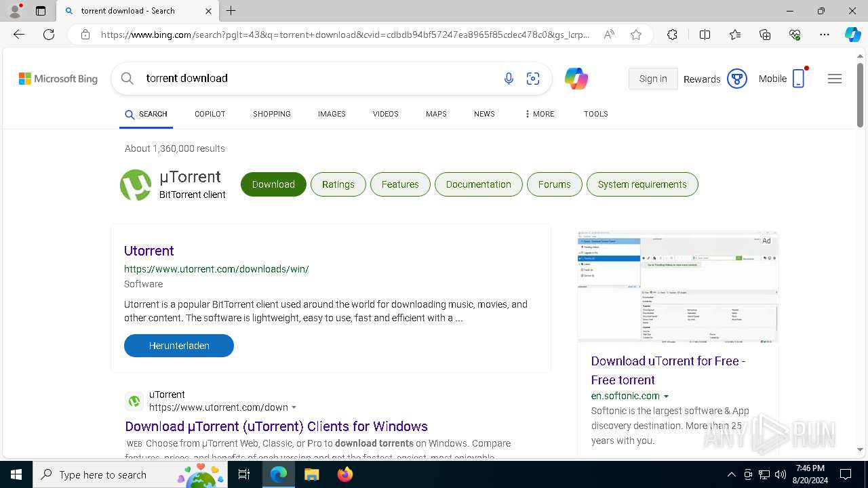Viewport: 868px width, 488px height.
Task: Click the Mobile phone icon
Action: pos(799,79)
